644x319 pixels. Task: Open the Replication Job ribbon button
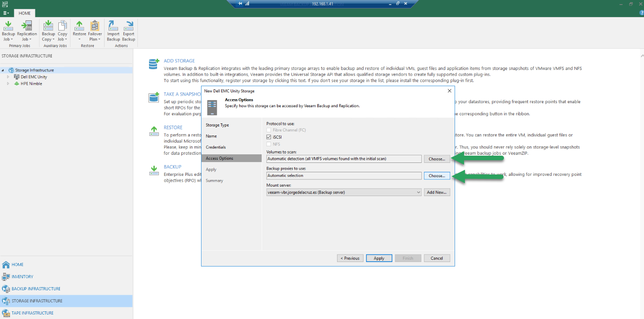(27, 31)
